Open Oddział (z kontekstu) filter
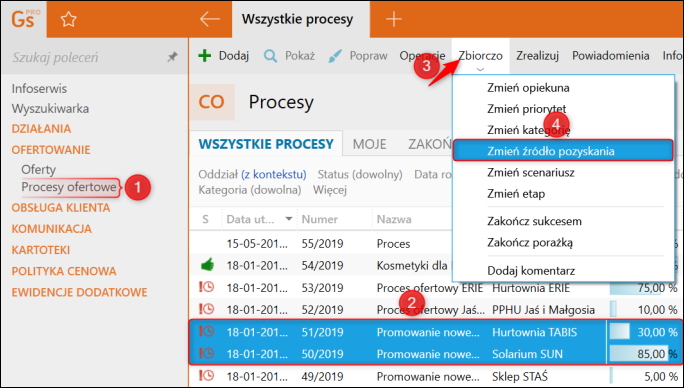 (x=252, y=175)
